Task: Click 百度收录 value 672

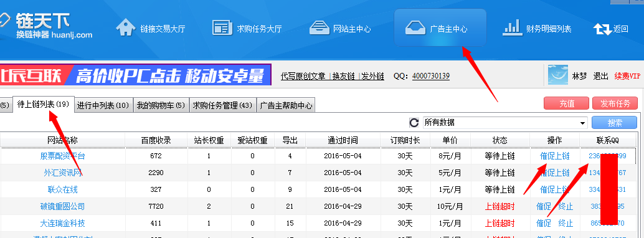Action: coord(156,156)
